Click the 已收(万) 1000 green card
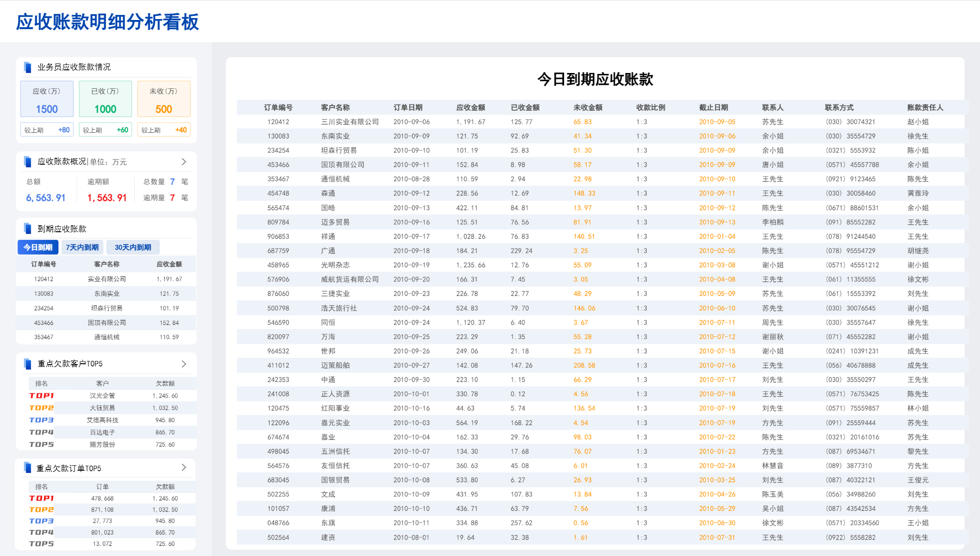Screen dimensions: 980x556 [x=105, y=99]
